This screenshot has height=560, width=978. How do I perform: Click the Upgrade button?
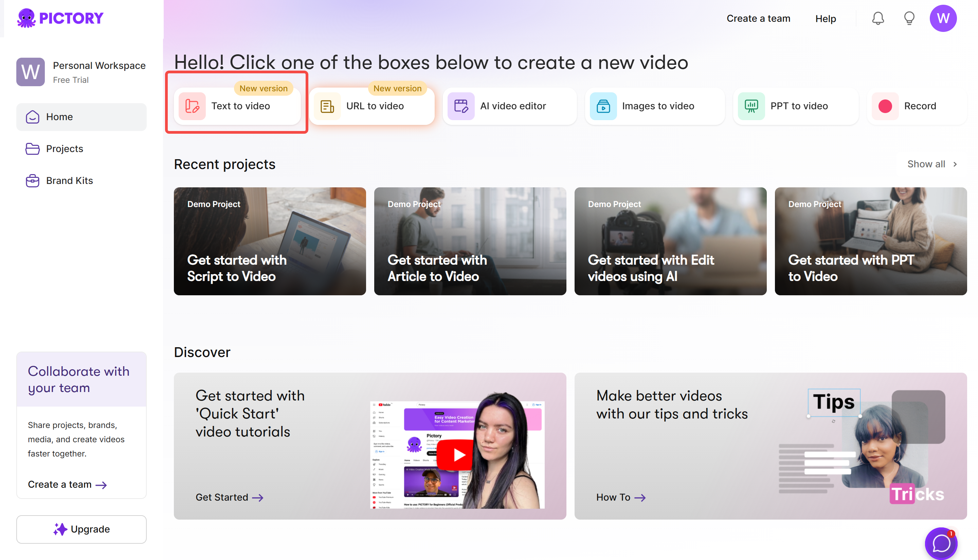click(81, 529)
